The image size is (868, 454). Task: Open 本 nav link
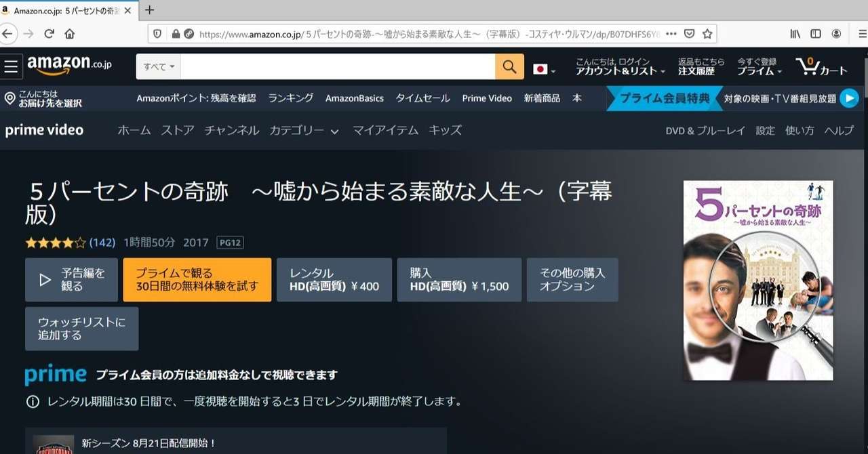click(x=576, y=98)
